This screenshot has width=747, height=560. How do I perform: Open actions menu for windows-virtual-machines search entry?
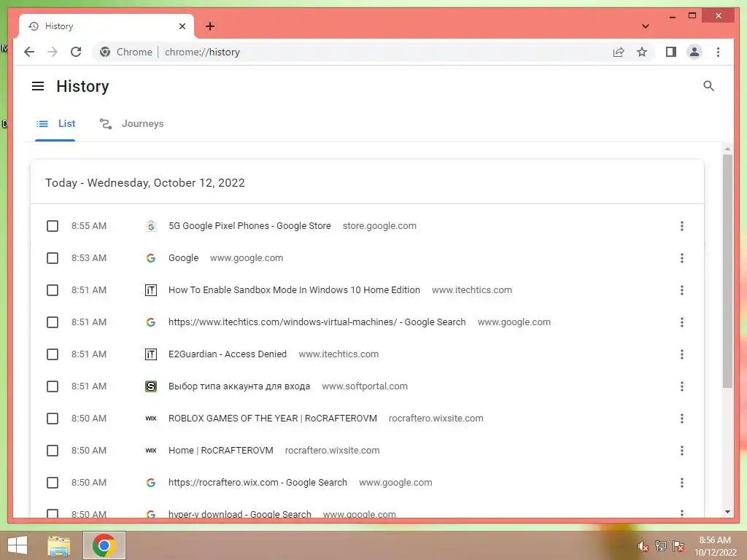pos(682,322)
